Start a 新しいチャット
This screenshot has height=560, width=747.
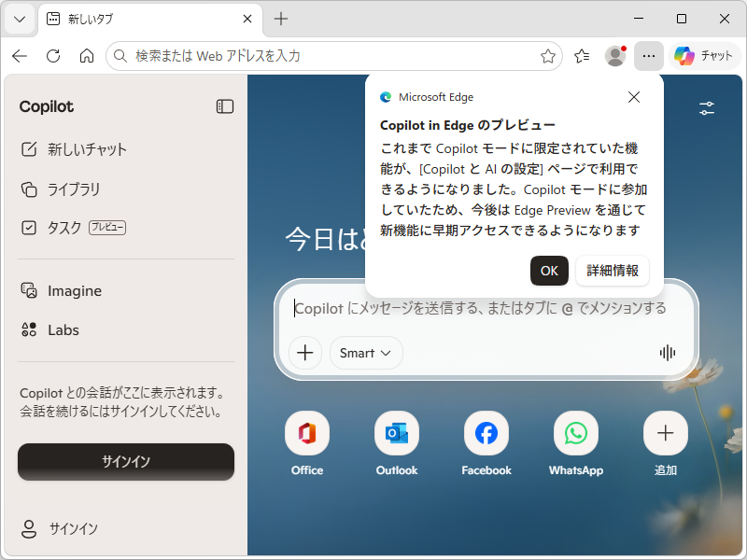[x=126, y=149]
